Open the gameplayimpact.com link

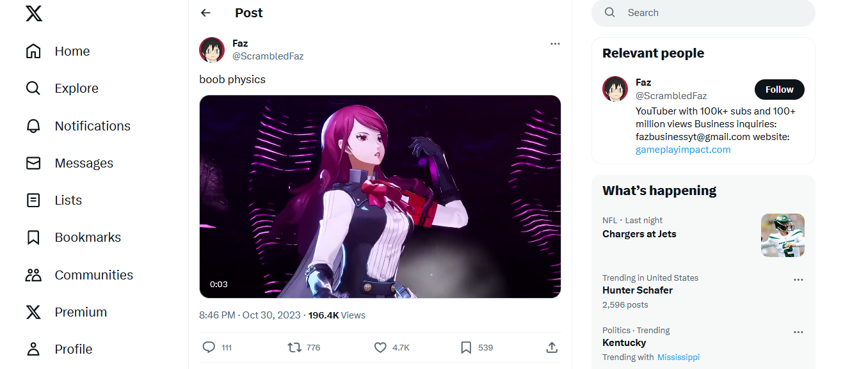(x=683, y=150)
